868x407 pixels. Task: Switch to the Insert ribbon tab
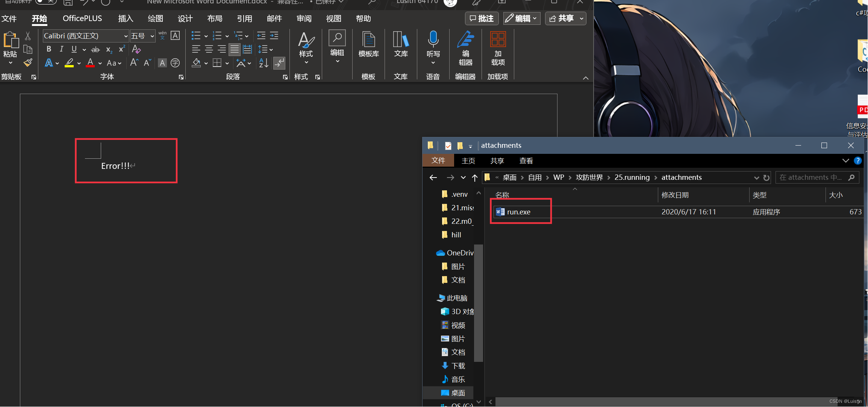[126, 18]
